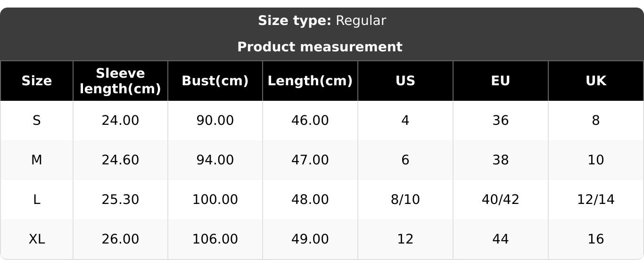This screenshot has width=644, height=260.
Task: Click the 106.00 bust cell
Action: 215,239
